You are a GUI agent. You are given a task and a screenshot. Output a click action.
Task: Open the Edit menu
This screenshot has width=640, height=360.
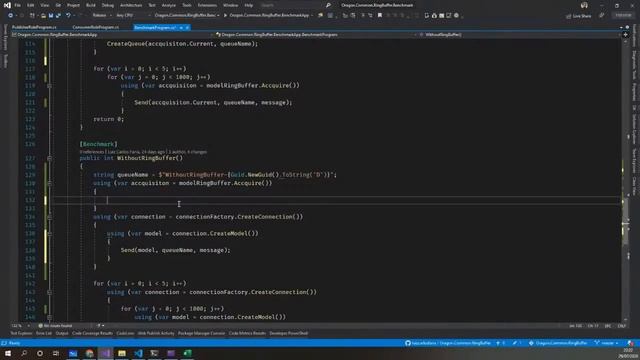[x=31, y=5]
